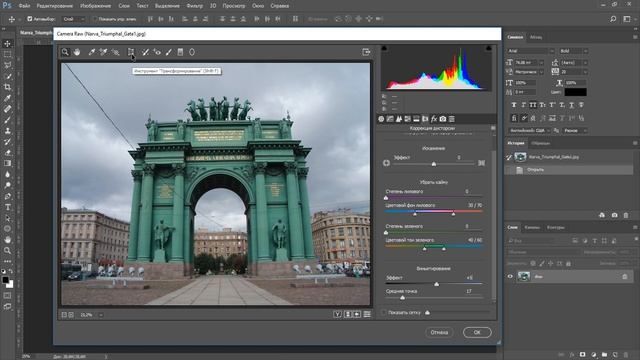Toggle visibility of the background layer
This screenshot has width=640, height=360.
pyautogui.click(x=510, y=276)
